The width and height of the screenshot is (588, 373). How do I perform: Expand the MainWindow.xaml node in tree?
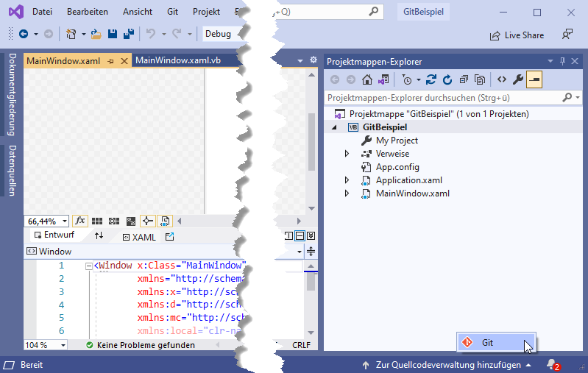[x=347, y=193]
